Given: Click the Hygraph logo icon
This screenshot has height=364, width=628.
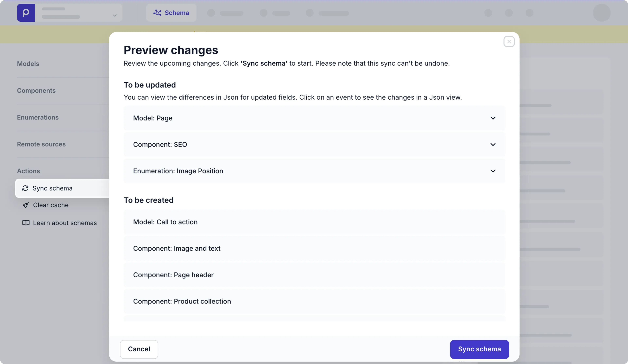Looking at the screenshot, I should click(26, 12).
